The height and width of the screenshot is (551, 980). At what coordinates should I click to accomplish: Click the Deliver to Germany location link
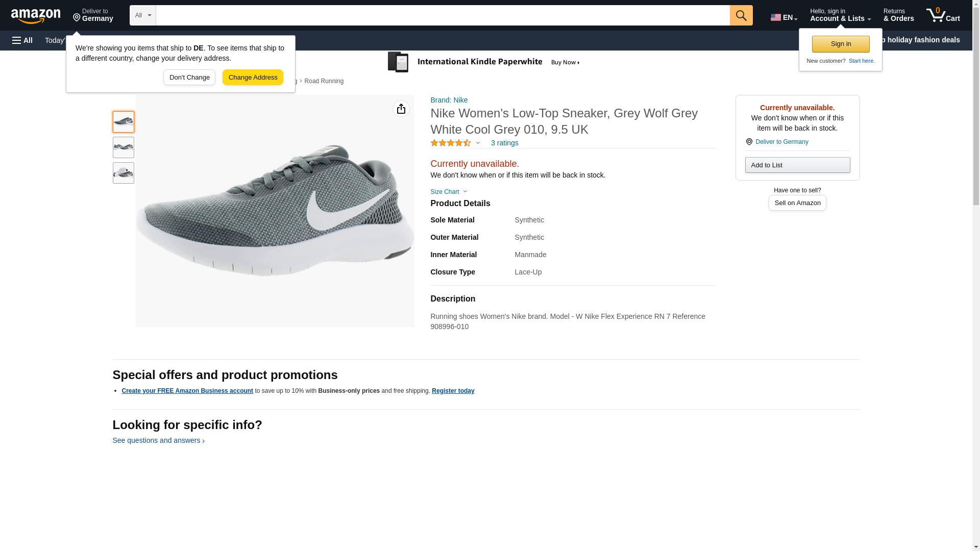point(781,142)
